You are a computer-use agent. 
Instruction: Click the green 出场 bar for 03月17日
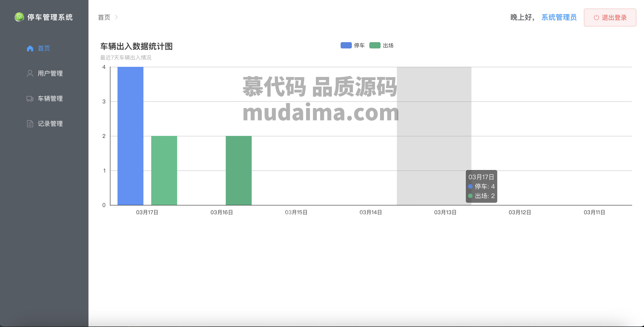pyautogui.click(x=164, y=171)
